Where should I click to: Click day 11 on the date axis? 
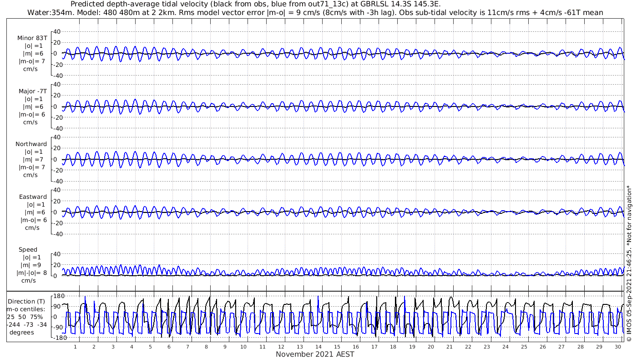click(x=262, y=347)
